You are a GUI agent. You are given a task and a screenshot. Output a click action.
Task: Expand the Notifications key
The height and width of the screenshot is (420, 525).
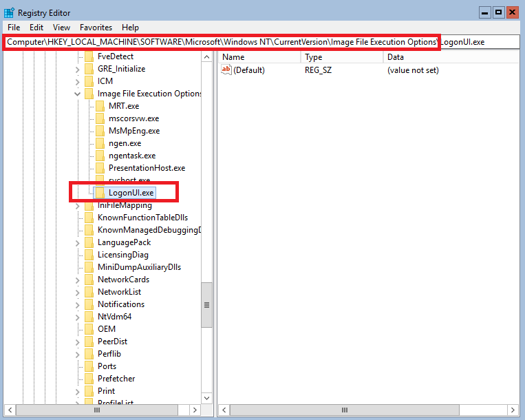77,305
